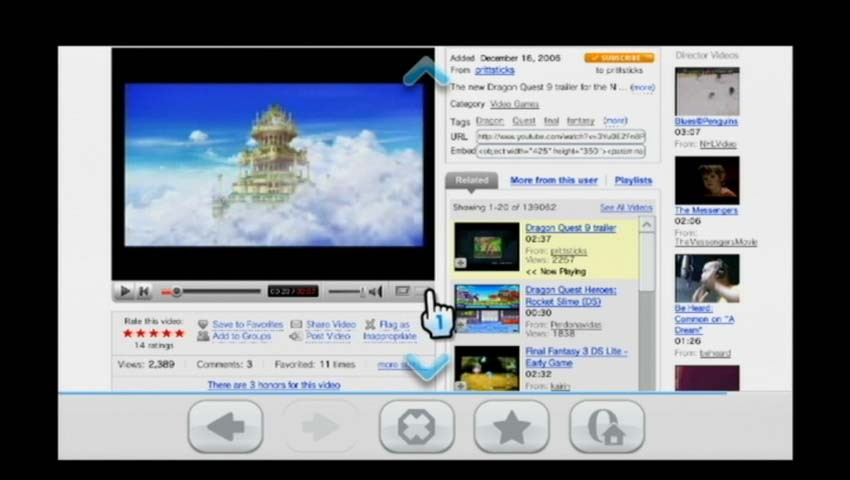The image size is (850, 480).
Task: Toggle the video size icon in the player bar
Action: 402,291
